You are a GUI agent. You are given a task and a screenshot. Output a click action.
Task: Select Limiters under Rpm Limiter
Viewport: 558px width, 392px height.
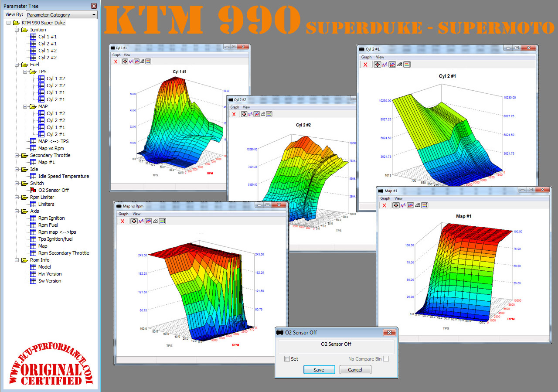[46, 204]
